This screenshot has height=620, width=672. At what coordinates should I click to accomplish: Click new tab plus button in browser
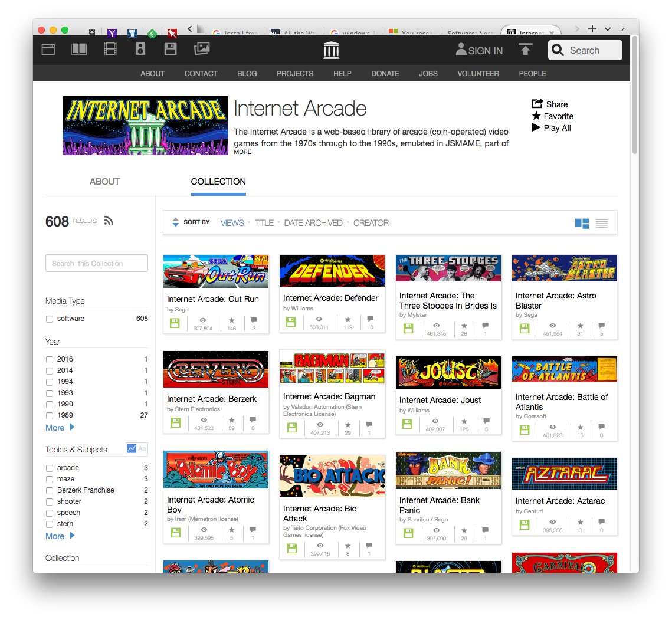[x=592, y=29]
